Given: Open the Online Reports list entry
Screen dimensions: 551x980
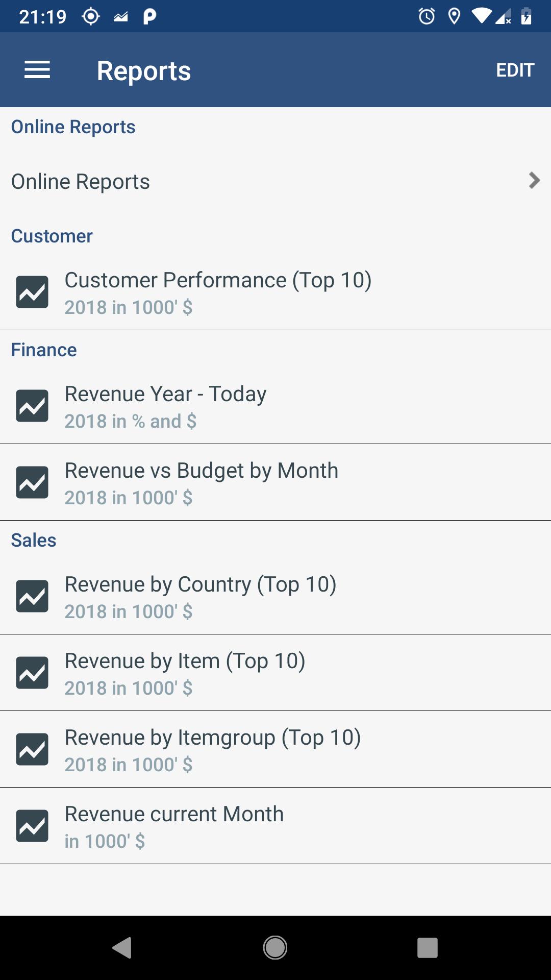Looking at the screenshot, I should (x=81, y=182).
